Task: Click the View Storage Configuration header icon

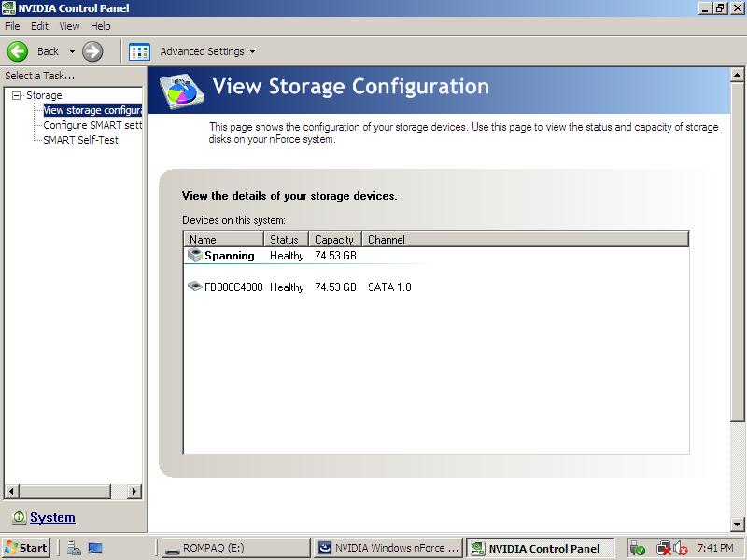Action: coord(182,90)
